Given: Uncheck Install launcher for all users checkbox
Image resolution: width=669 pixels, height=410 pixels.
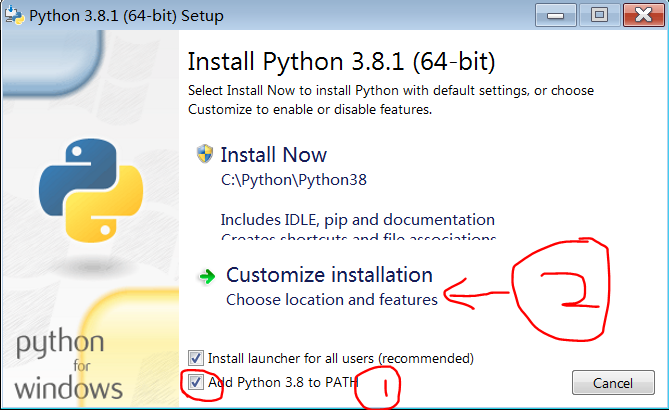Looking at the screenshot, I should pos(196,358).
